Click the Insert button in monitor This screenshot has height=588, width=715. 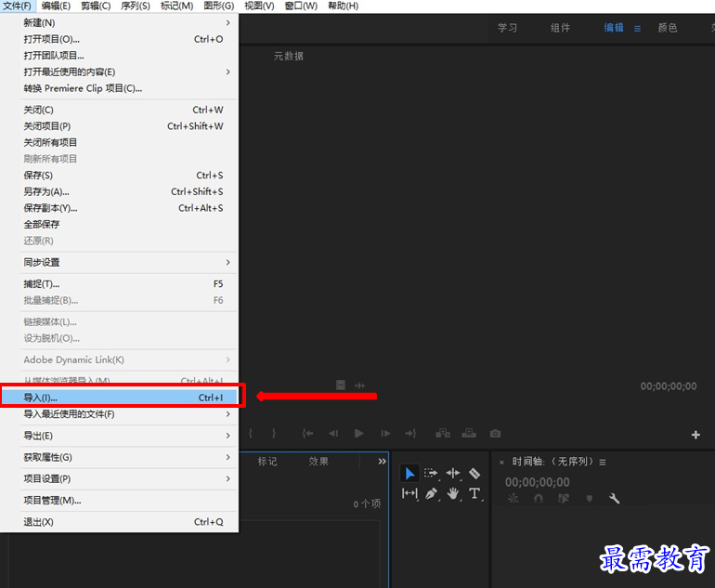(x=443, y=434)
